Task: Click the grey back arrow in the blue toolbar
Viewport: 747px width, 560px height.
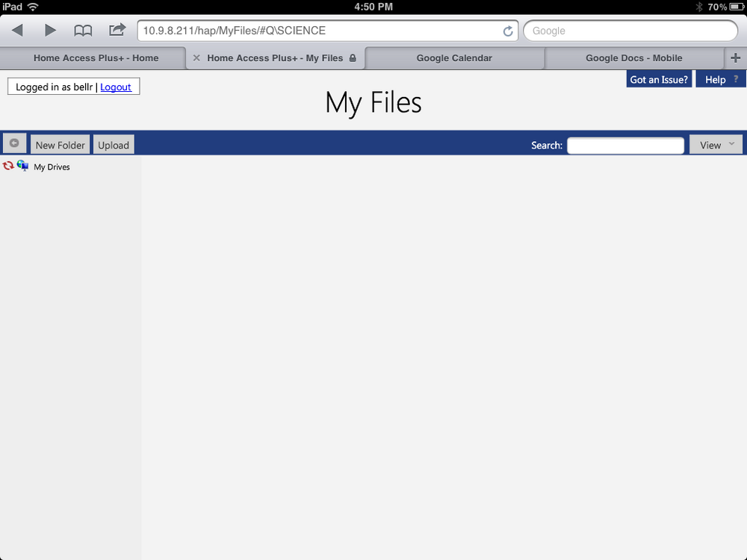Action: coord(14,143)
